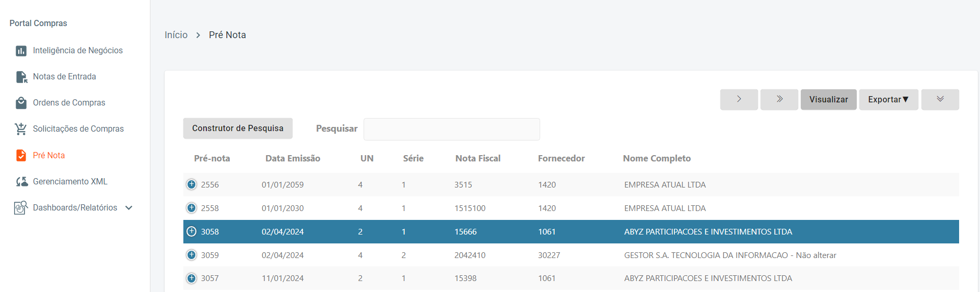Viewport: 980px width, 292px height.
Task: Click the Gerenciamento XML icon
Action: coord(21,182)
